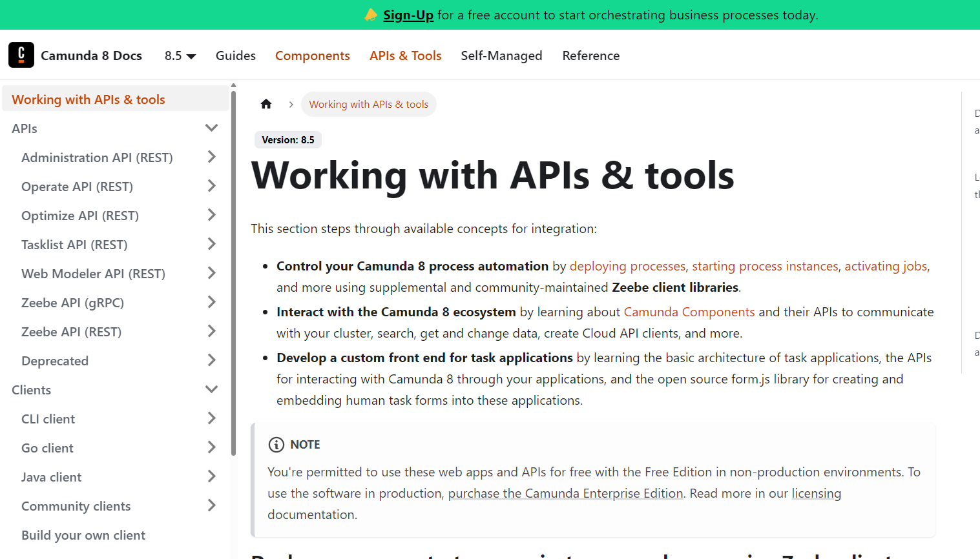Follow the deploying processes link
The height and width of the screenshot is (559, 980).
click(627, 266)
